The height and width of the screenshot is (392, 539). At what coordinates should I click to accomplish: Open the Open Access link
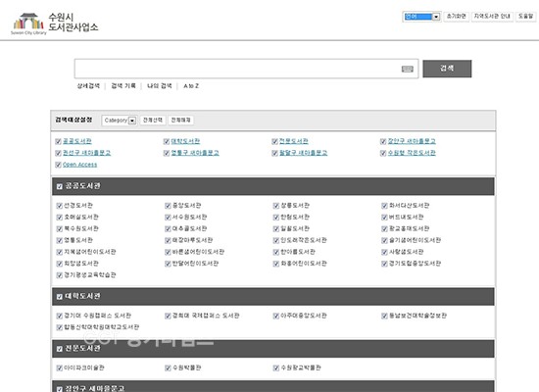click(x=79, y=165)
